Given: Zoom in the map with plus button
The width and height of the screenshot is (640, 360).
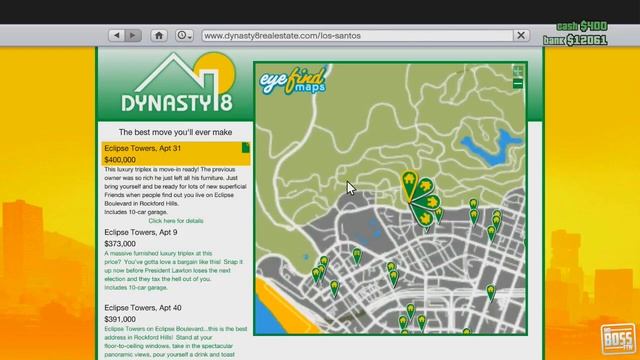Looking at the screenshot, I should click(518, 71).
